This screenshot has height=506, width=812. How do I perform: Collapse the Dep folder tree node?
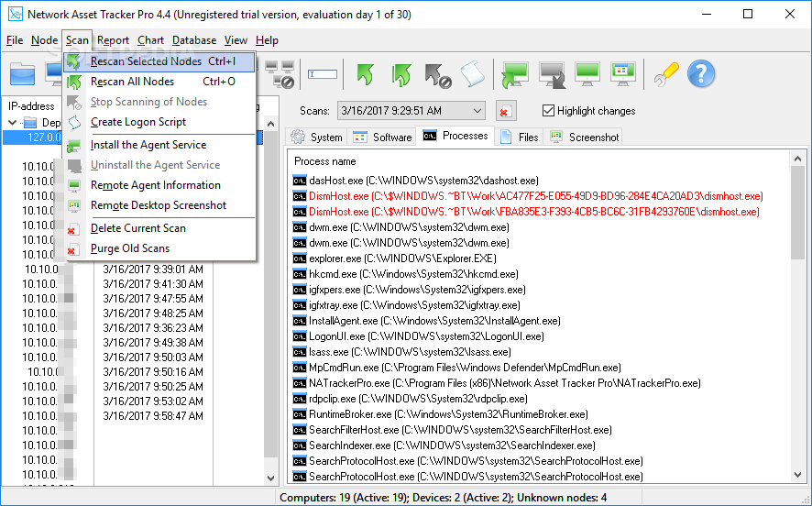coord(13,122)
